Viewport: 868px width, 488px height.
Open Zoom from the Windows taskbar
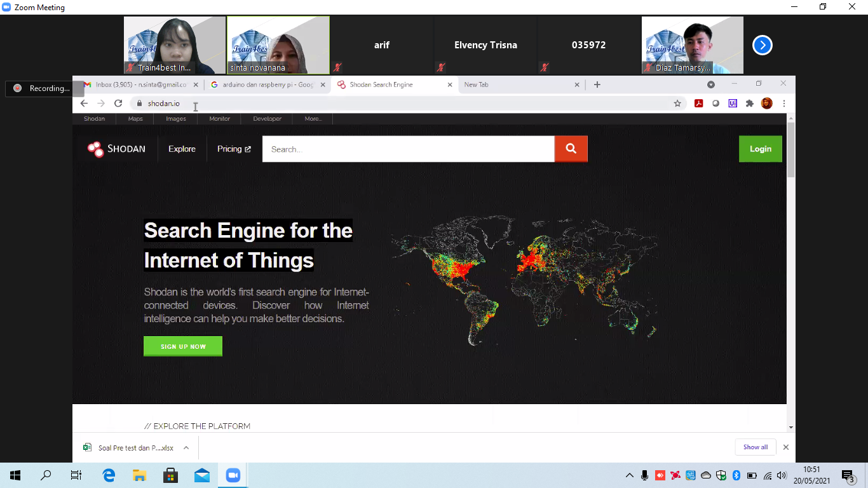point(233,475)
